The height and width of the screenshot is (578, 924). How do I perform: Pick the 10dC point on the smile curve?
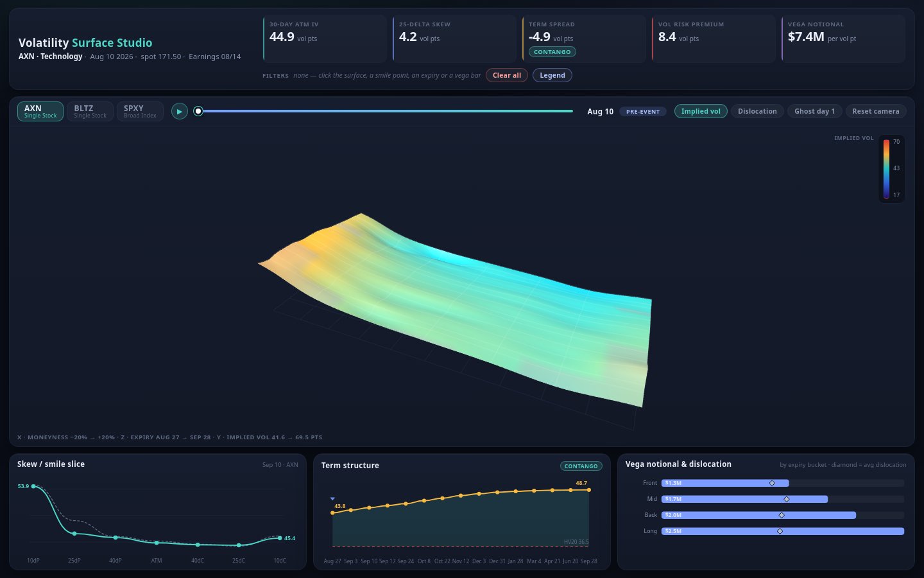point(280,538)
